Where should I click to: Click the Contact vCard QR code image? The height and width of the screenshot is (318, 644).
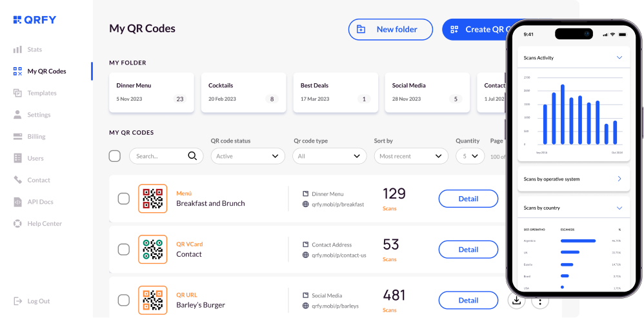click(x=152, y=250)
